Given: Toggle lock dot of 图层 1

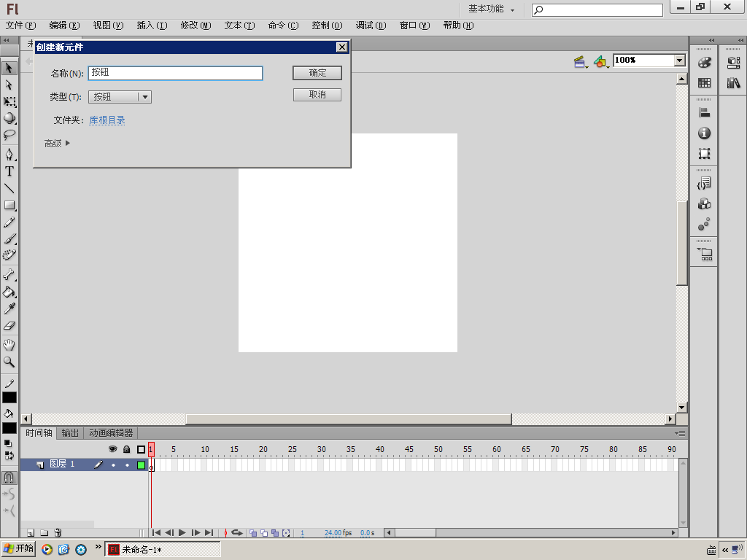Looking at the screenshot, I should [127, 464].
